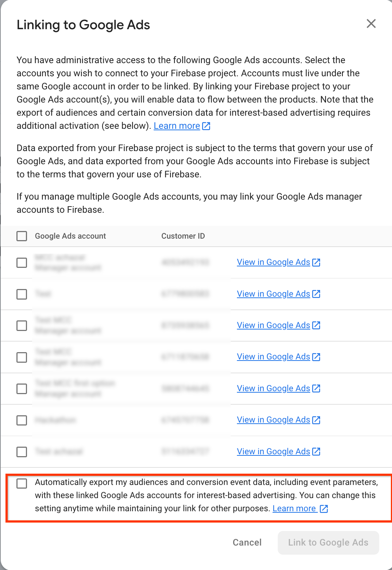Screen dimensions: 392x570
Task: Check the second account row checkbox
Action: pyautogui.click(x=22, y=294)
